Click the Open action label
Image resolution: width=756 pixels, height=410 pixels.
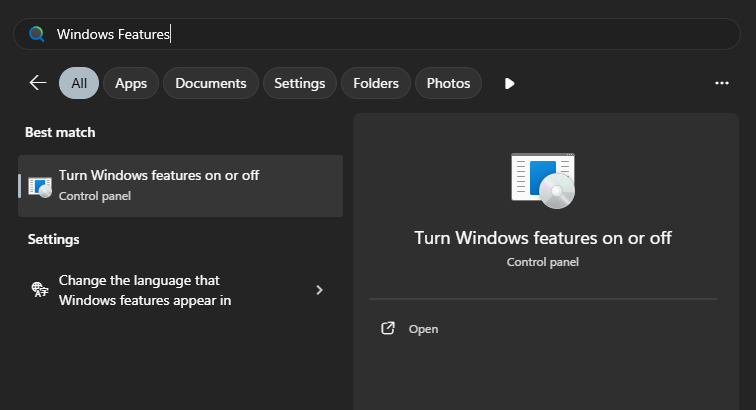(x=423, y=329)
